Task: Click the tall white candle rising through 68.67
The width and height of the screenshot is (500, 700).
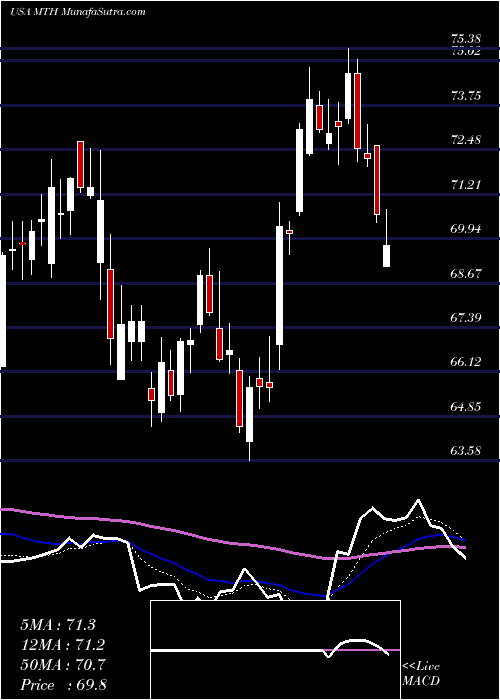Action: coord(279,285)
